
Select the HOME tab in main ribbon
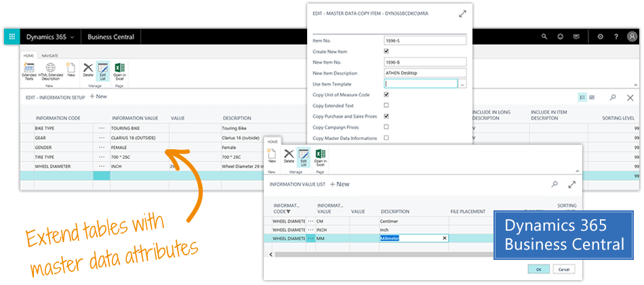click(29, 55)
